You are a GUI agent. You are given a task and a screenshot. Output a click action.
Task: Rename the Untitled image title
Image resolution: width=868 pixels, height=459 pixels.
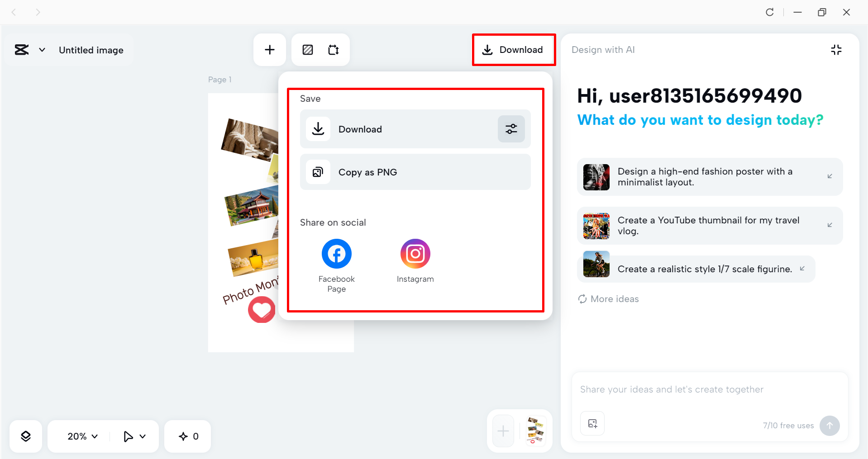coord(91,50)
